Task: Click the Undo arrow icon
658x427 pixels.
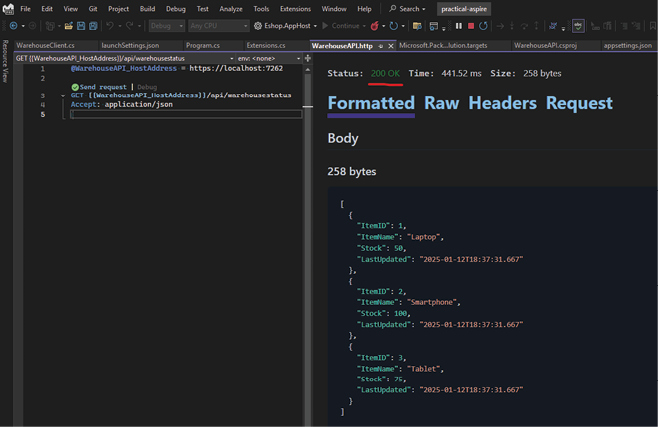Action: (x=112, y=26)
